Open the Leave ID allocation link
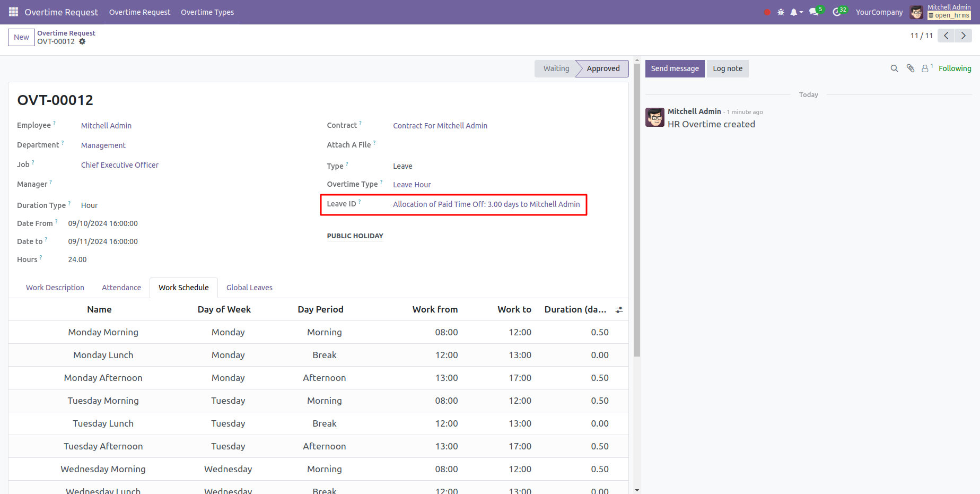This screenshot has height=494, width=980. (x=486, y=204)
